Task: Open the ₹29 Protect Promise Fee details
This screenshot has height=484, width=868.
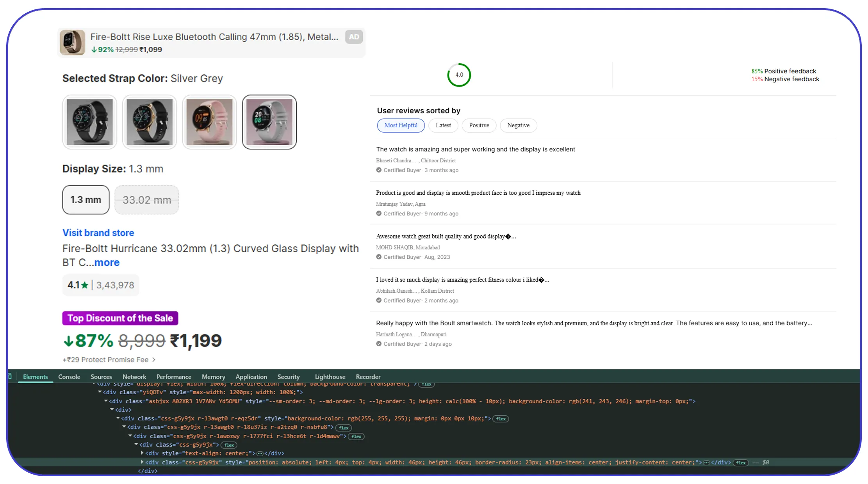Action: coord(109,359)
